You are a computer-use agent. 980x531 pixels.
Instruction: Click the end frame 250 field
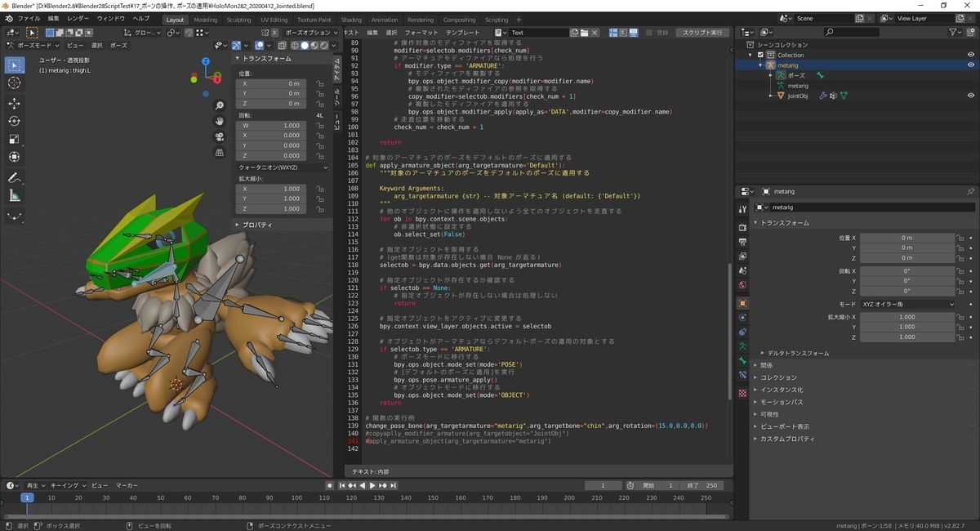point(703,485)
